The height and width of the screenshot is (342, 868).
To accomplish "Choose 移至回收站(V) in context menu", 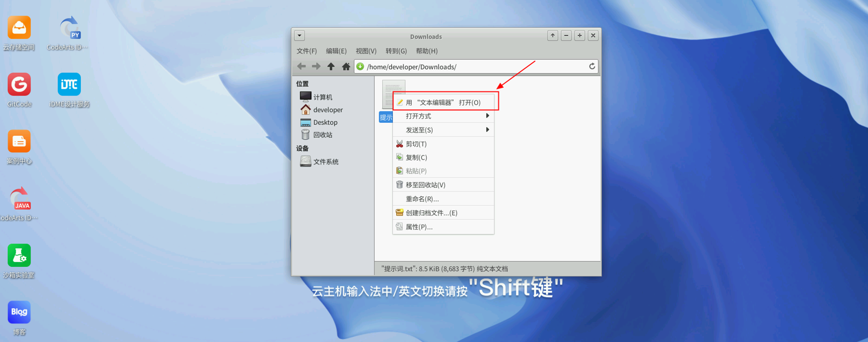I will point(443,185).
